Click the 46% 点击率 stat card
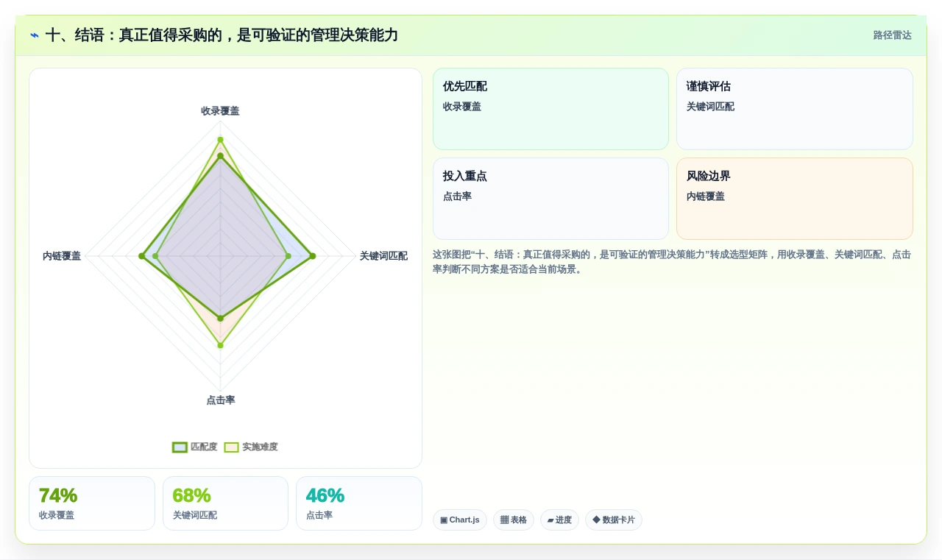The width and height of the screenshot is (942, 560). point(359,503)
